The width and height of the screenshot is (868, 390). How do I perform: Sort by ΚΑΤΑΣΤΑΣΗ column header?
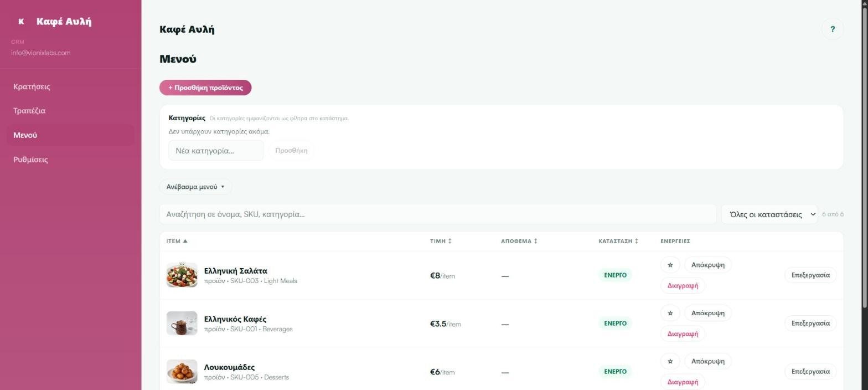click(x=618, y=241)
